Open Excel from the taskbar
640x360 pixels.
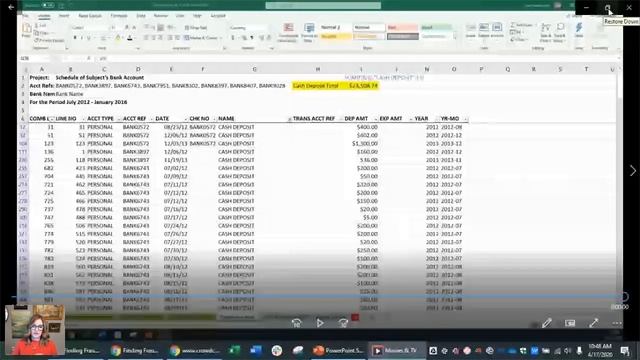pyautogui.click(x=234, y=350)
